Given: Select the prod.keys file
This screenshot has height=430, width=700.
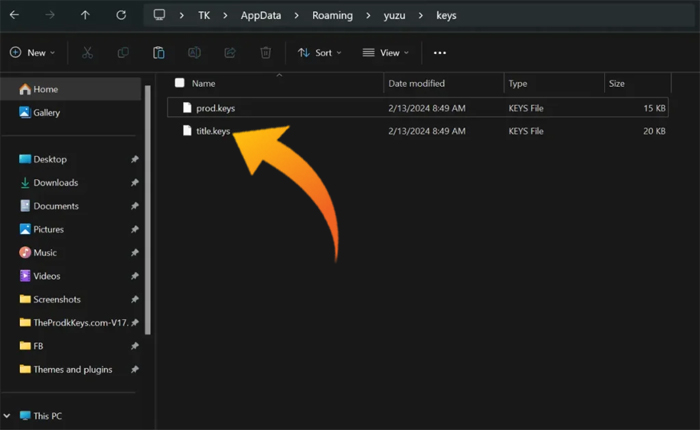Looking at the screenshot, I should click(x=215, y=107).
